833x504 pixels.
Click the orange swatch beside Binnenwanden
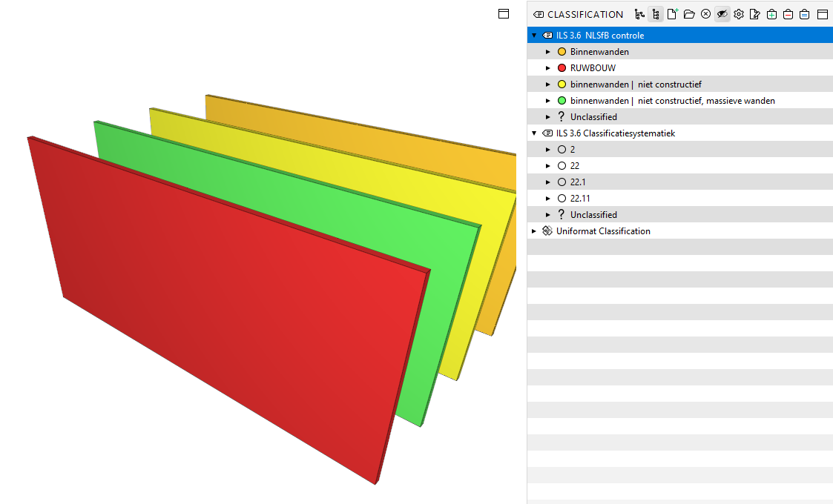562,52
